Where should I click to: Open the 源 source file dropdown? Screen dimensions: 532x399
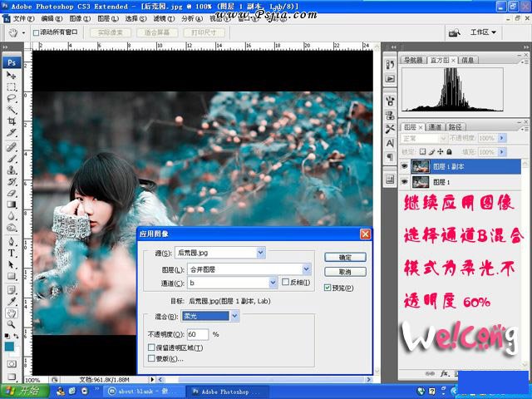point(261,252)
